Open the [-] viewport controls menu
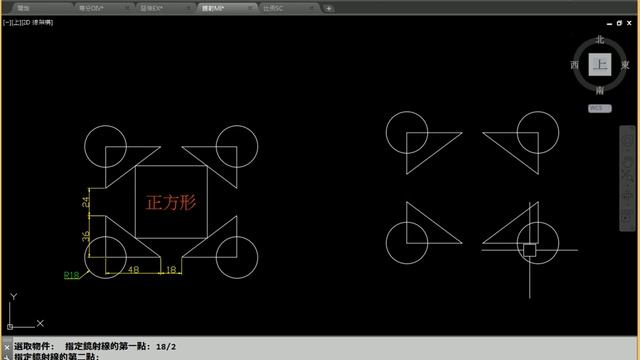Viewport: 640px width, 360px height. [x=6, y=22]
